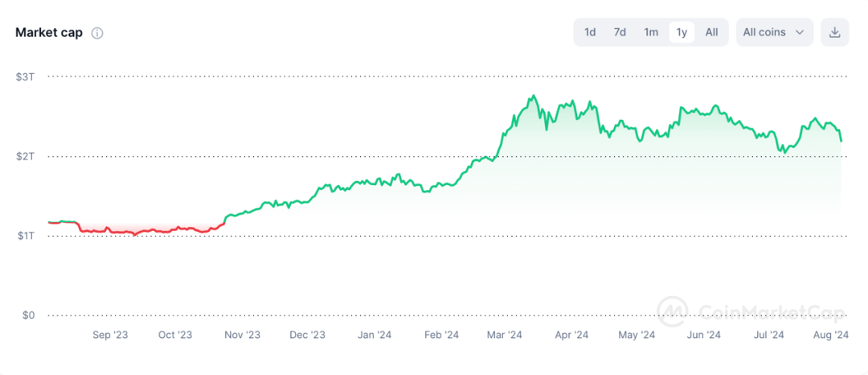Click the Market cap info icon
The height and width of the screenshot is (375, 868).
(x=97, y=33)
